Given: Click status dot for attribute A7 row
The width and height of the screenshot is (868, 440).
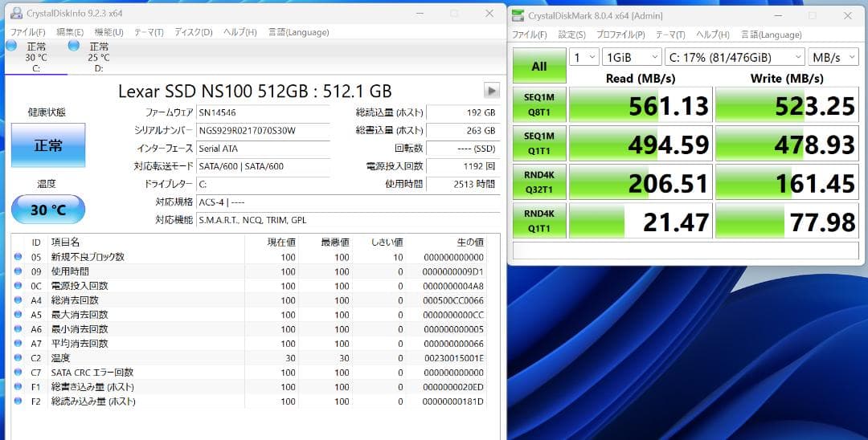Looking at the screenshot, I should (18, 344).
